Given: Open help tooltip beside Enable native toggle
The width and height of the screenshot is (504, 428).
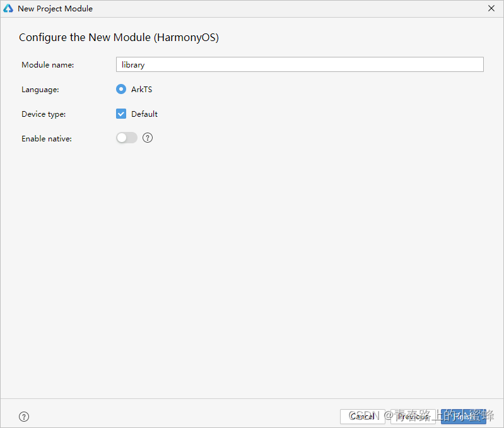Looking at the screenshot, I should pos(148,138).
